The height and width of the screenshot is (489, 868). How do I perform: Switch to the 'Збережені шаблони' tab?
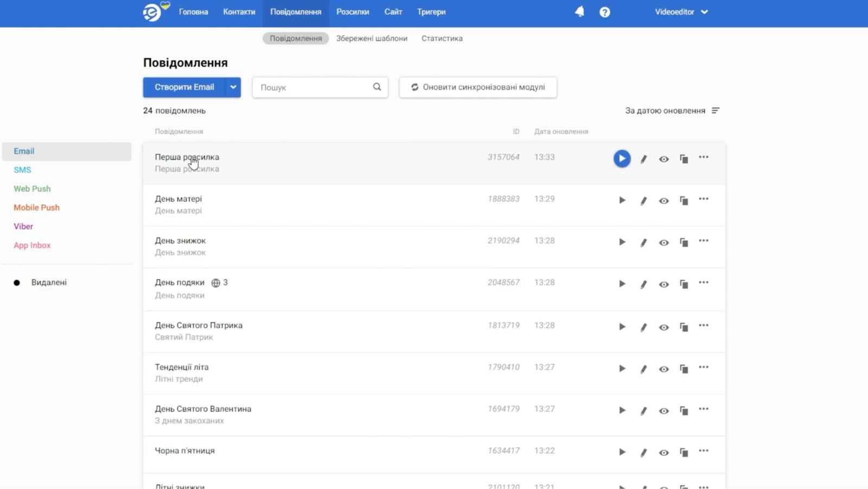pos(372,39)
